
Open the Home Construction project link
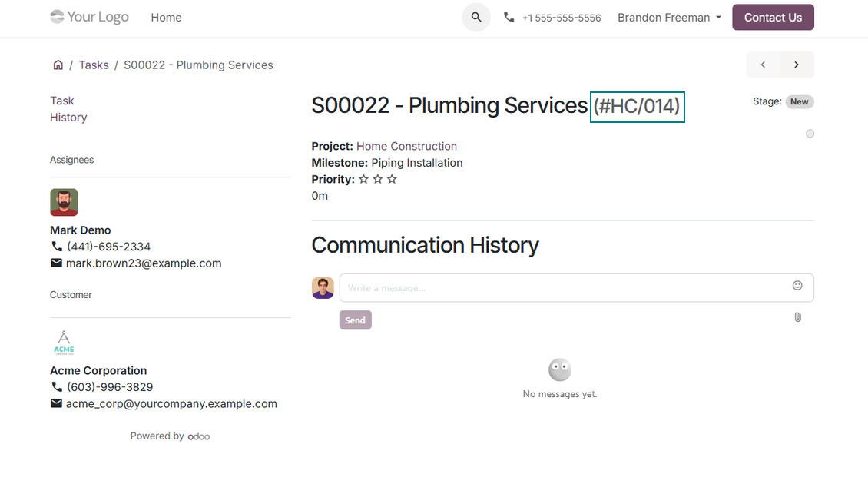point(407,146)
